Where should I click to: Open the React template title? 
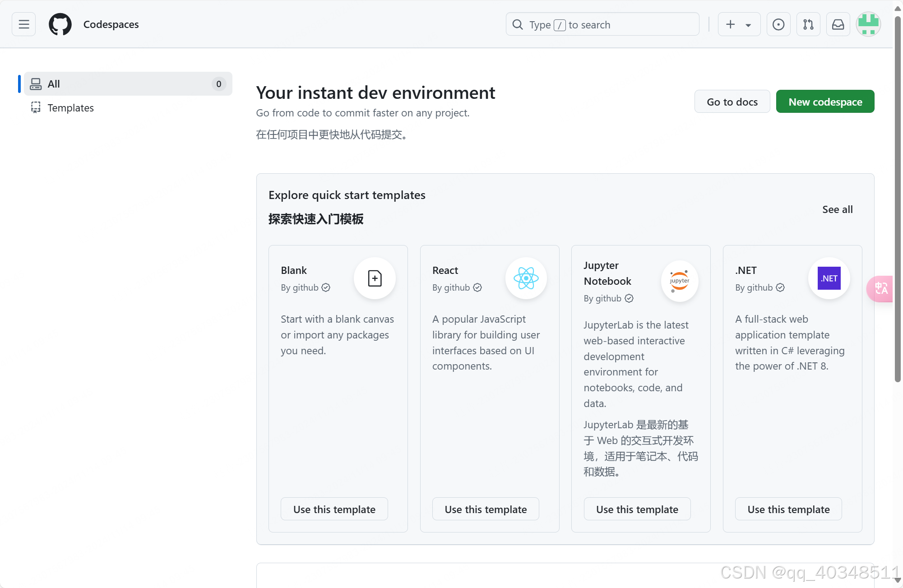(445, 270)
